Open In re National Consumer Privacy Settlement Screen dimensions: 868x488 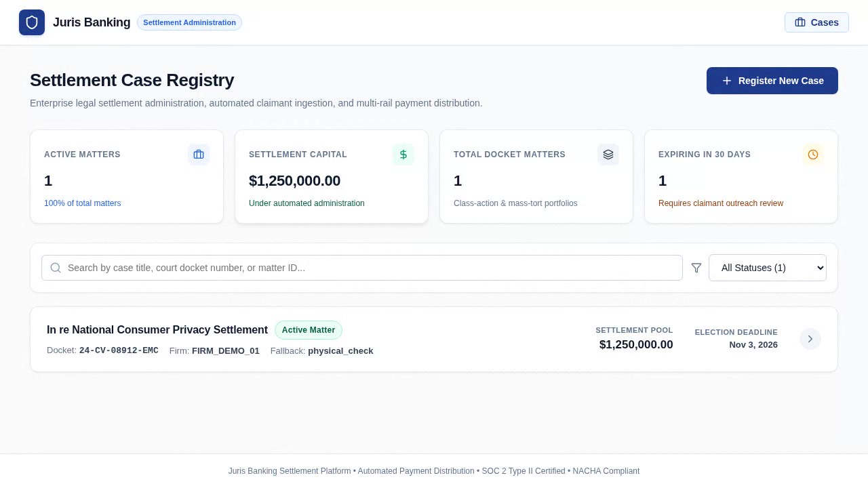[157, 330]
